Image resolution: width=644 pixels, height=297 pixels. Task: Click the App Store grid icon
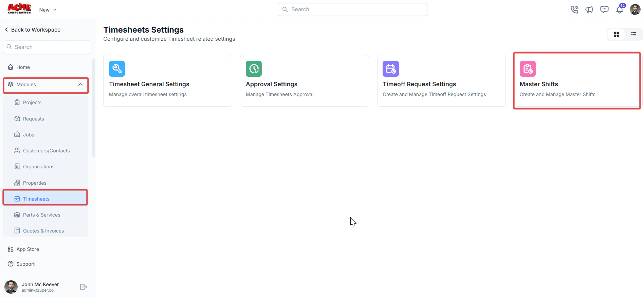(x=11, y=249)
